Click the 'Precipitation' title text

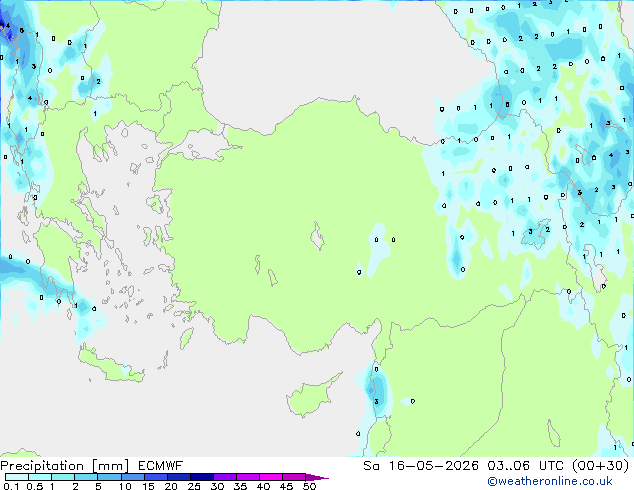pos(42,466)
